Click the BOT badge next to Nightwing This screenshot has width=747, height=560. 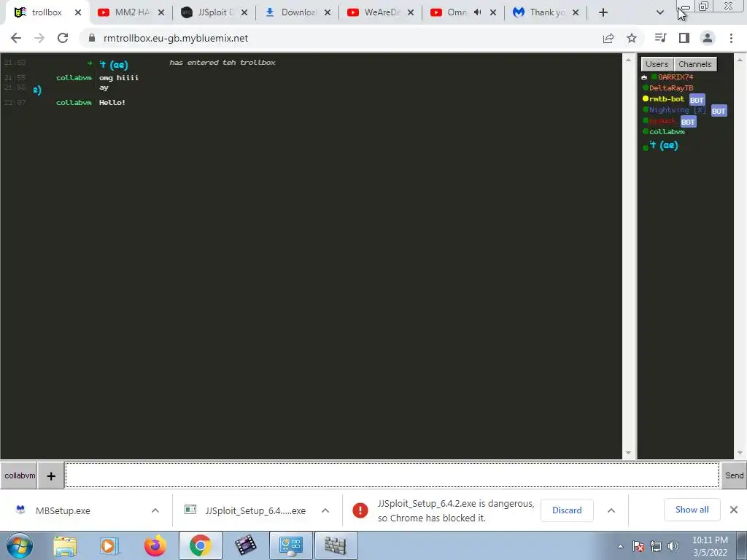point(719,111)
